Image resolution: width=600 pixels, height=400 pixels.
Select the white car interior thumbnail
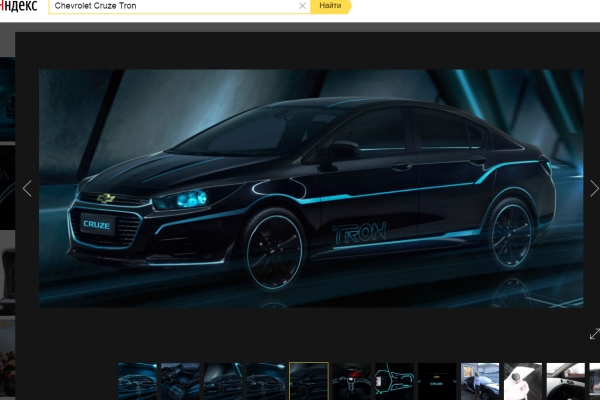pyautogui.click(x=566, y=381)
